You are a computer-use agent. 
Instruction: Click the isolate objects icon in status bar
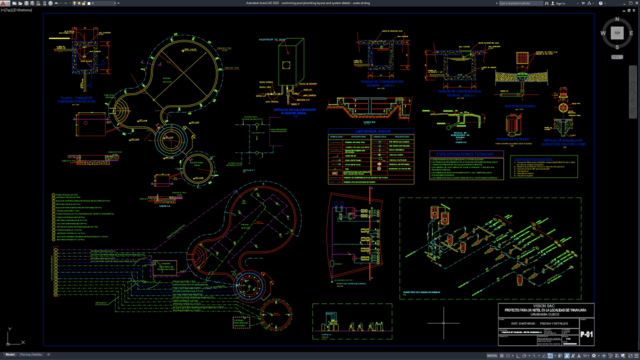tap(610, 356)
